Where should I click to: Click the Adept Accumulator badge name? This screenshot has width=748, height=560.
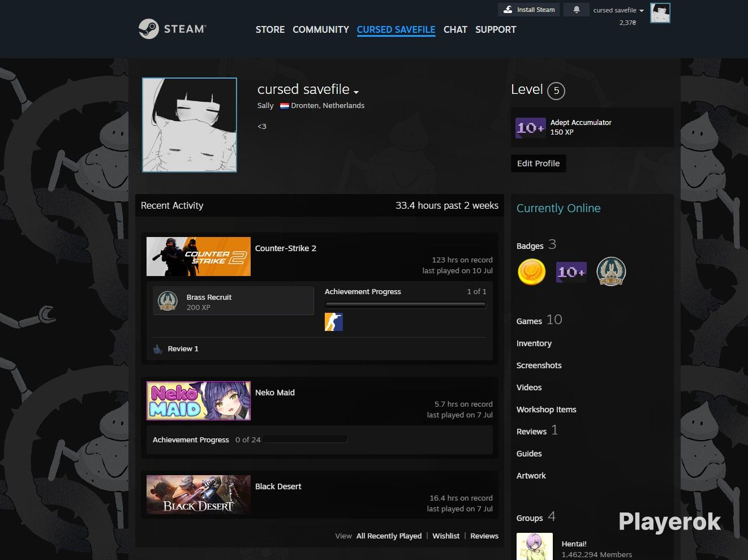[581, 123]
